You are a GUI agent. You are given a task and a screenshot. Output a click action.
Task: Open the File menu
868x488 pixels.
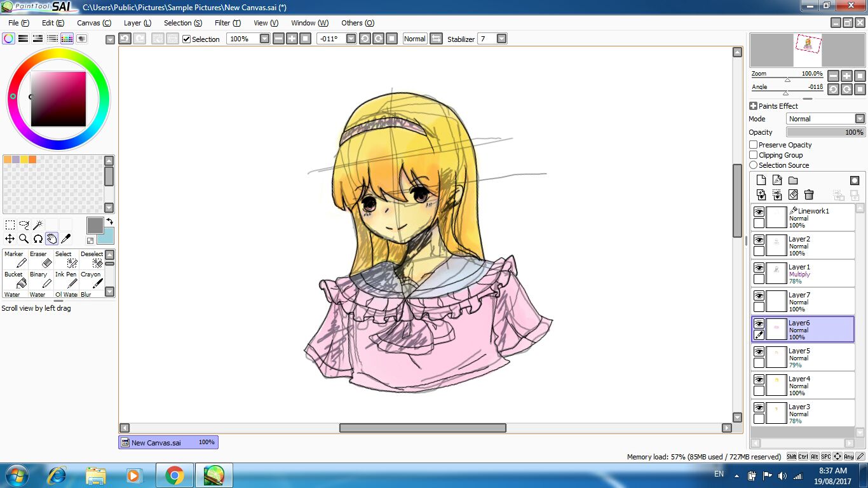pos(19,23)
